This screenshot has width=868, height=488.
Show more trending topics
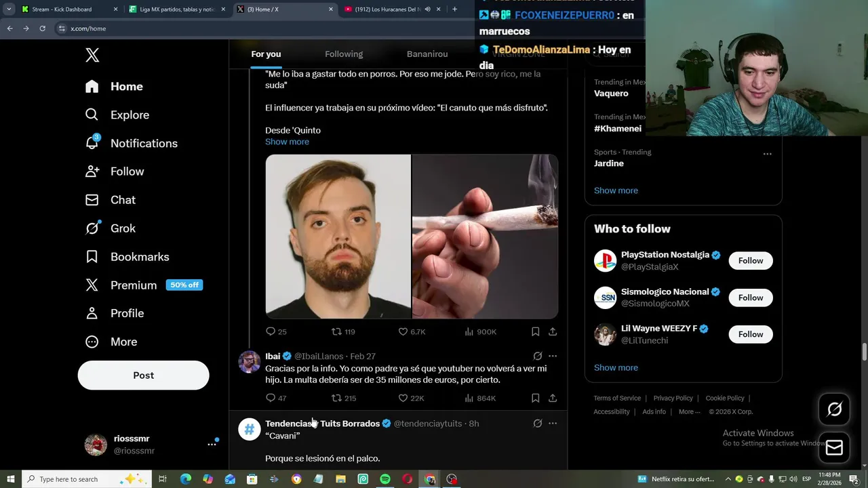pos(616,190)
